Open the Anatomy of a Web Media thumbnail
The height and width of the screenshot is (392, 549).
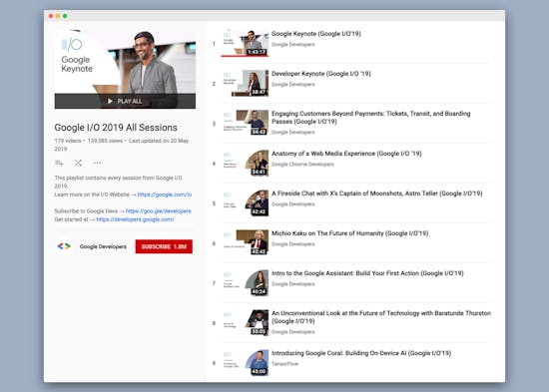coord(245,164)
